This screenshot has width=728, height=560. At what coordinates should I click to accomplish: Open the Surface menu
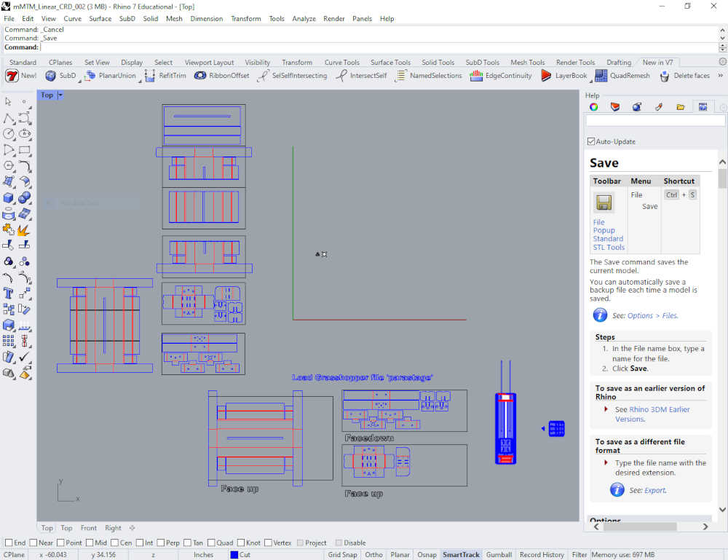click(x=100, y=19)
